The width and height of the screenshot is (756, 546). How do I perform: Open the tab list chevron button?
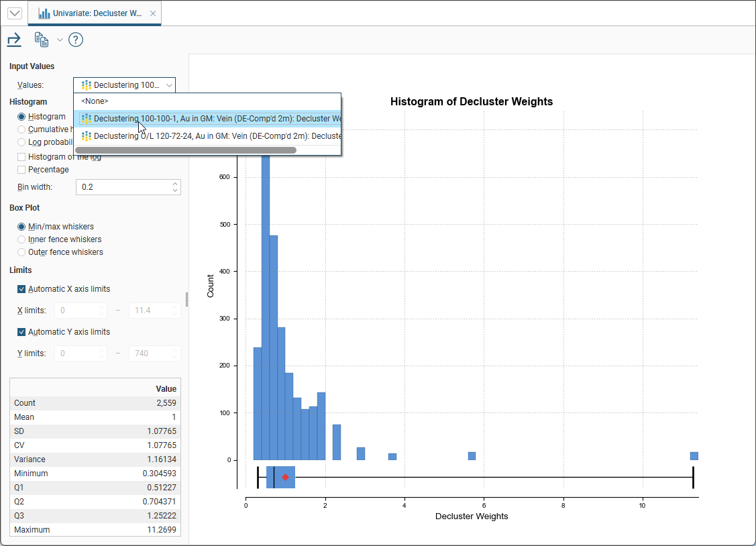14,13
